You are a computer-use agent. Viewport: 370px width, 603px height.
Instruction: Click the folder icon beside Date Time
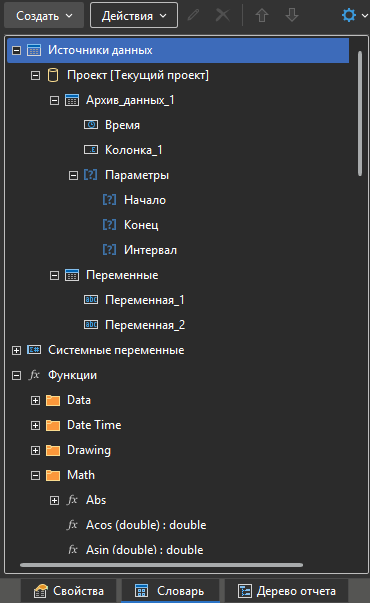[x=53, y=425]
